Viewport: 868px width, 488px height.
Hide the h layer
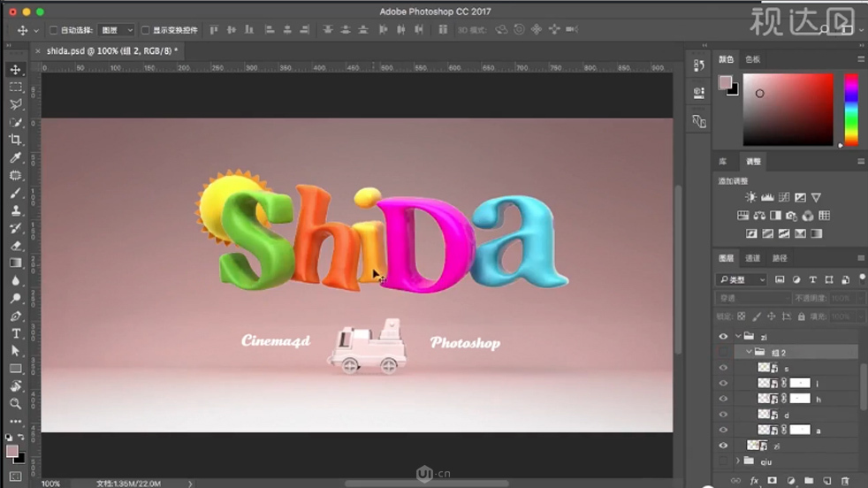(x=723, y=399)
